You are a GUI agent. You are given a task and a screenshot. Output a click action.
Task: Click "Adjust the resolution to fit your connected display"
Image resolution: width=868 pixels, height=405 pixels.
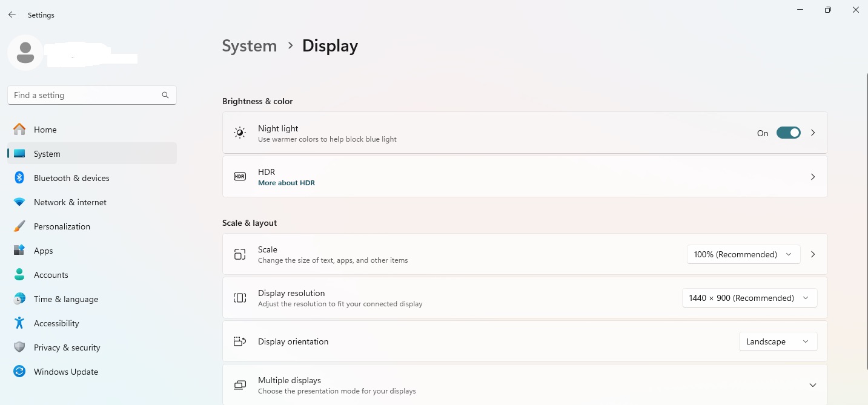point(340,304)
